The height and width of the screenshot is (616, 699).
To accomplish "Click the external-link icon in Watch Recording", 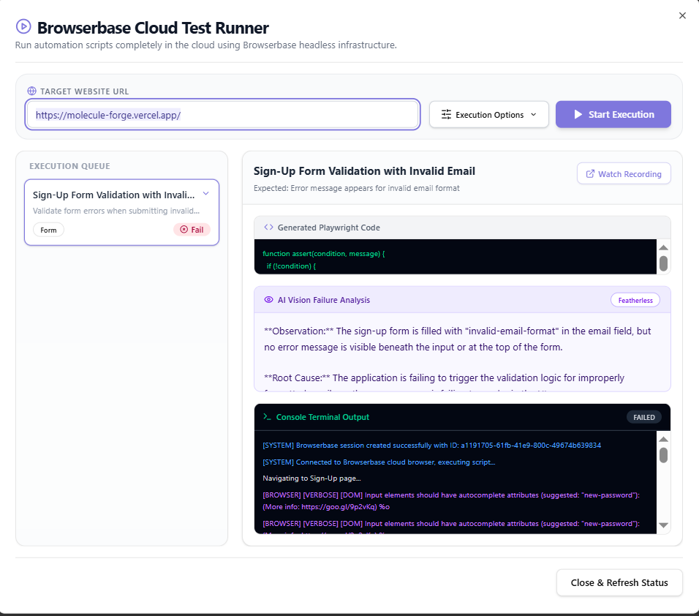I will [x=590, y=173].
